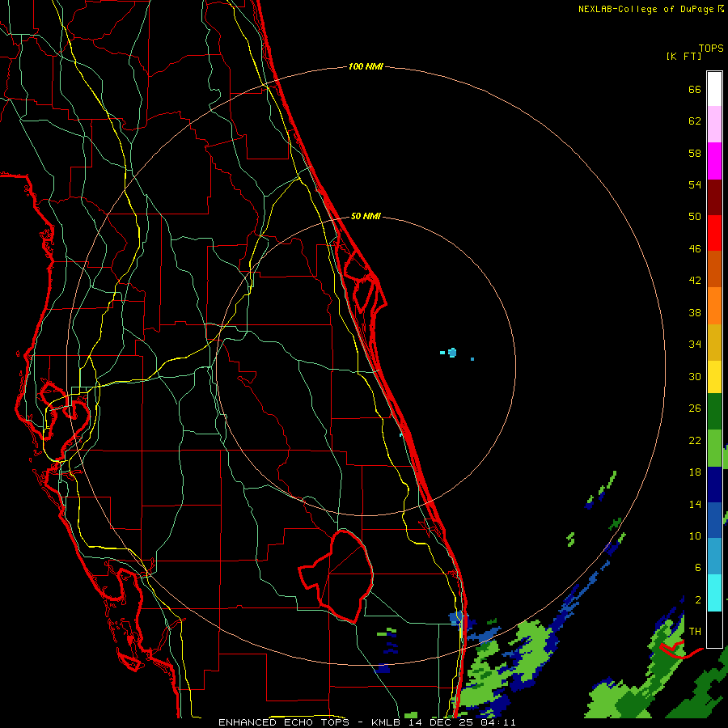Click the bright red legend swatch
The height and width of the screenshot is (728, 728).
(x=714, y=233)
